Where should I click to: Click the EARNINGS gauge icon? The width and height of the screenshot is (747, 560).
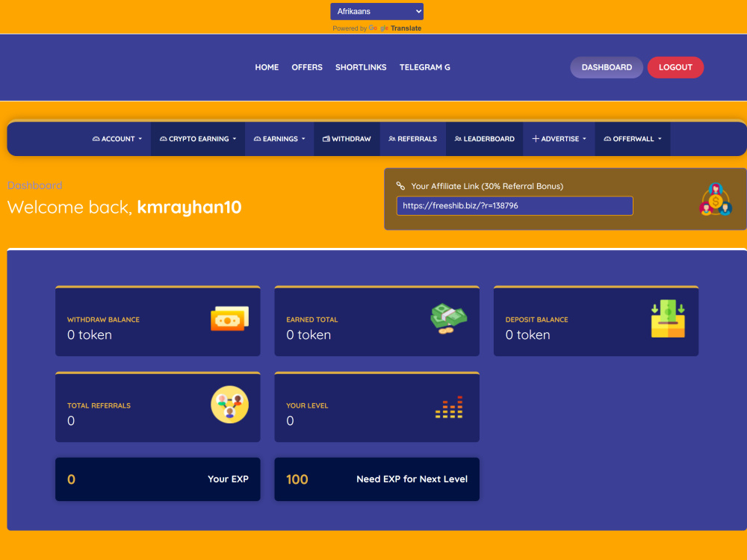point(257,139)
